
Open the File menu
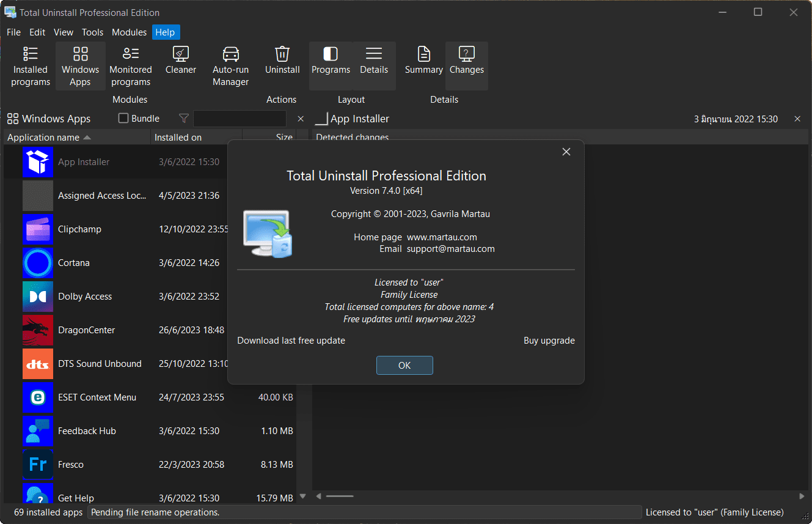13,32
